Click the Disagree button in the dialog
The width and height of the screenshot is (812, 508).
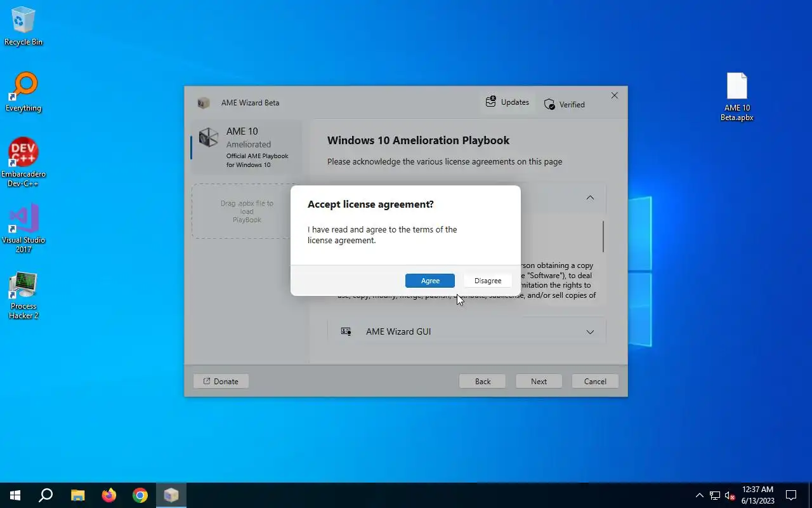488,281
